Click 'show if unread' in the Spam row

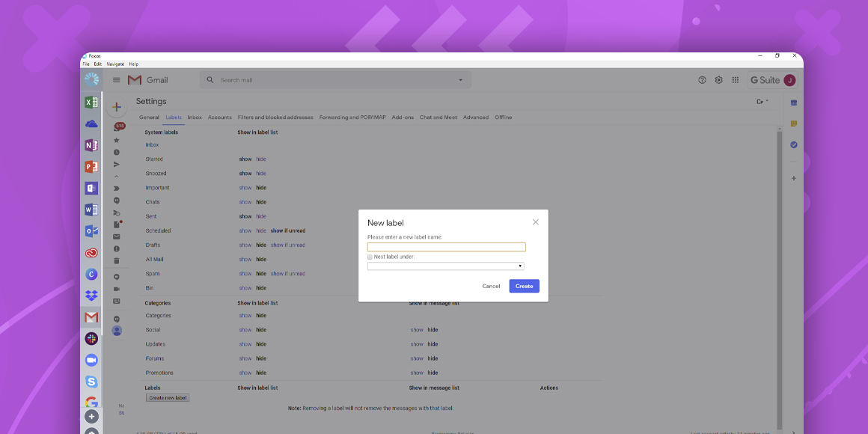tap(288, 273)
